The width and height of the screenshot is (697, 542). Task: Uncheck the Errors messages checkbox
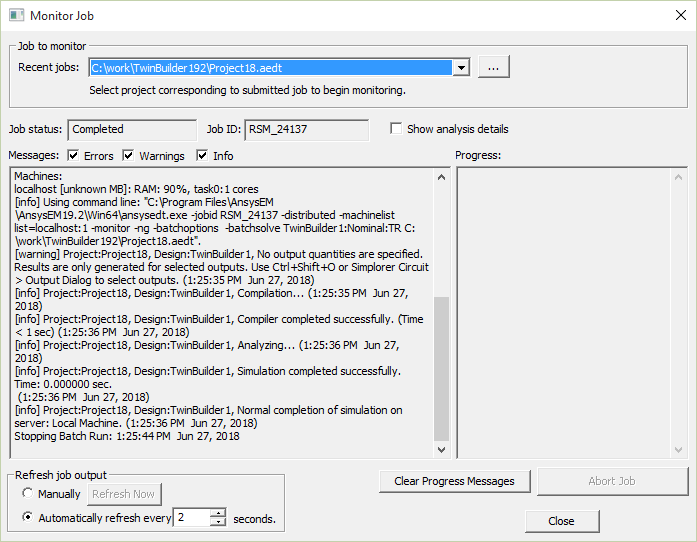pos(73,156)
